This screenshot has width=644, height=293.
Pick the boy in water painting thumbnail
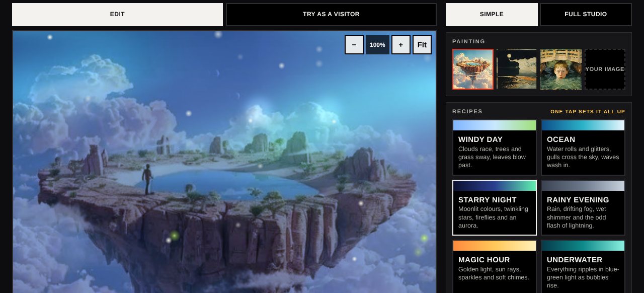pyautogui.click(x=561, y=69)
